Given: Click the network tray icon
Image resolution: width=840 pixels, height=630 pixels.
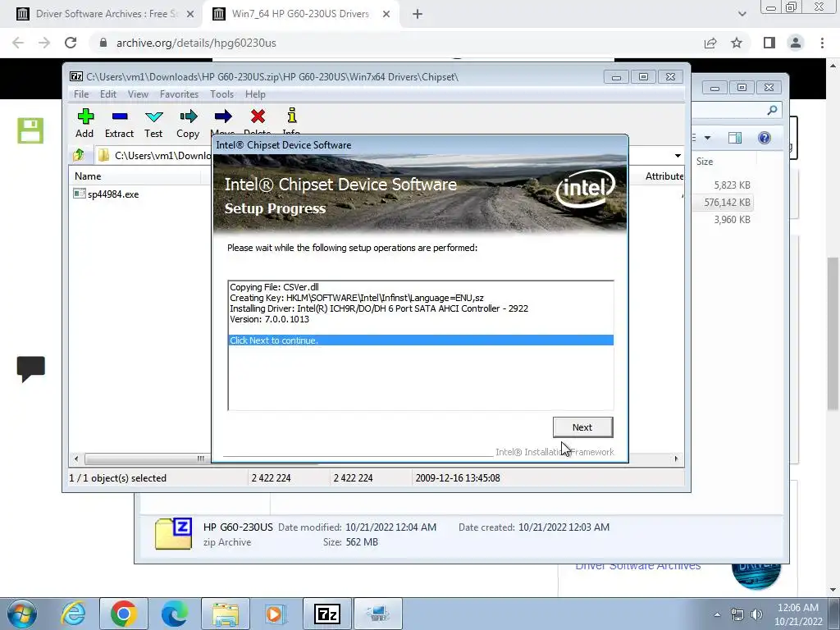Looking at the screenshot, I should coord(737,614).
